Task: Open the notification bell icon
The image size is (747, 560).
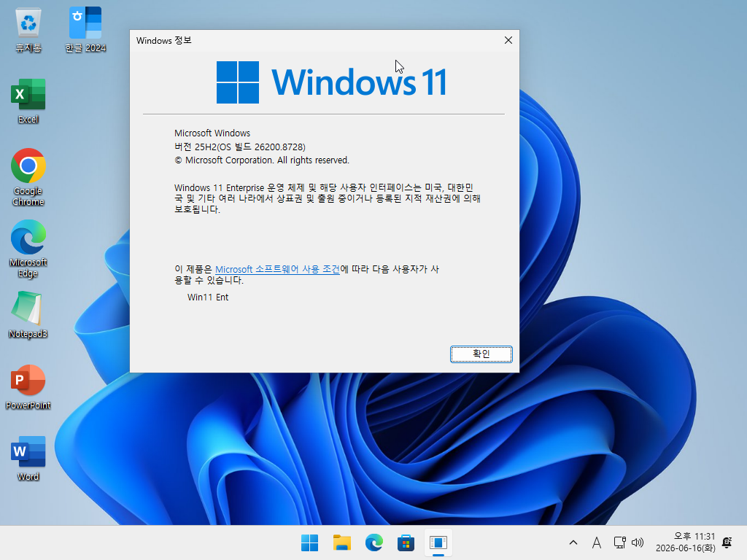Action: (x=727, y=542)
